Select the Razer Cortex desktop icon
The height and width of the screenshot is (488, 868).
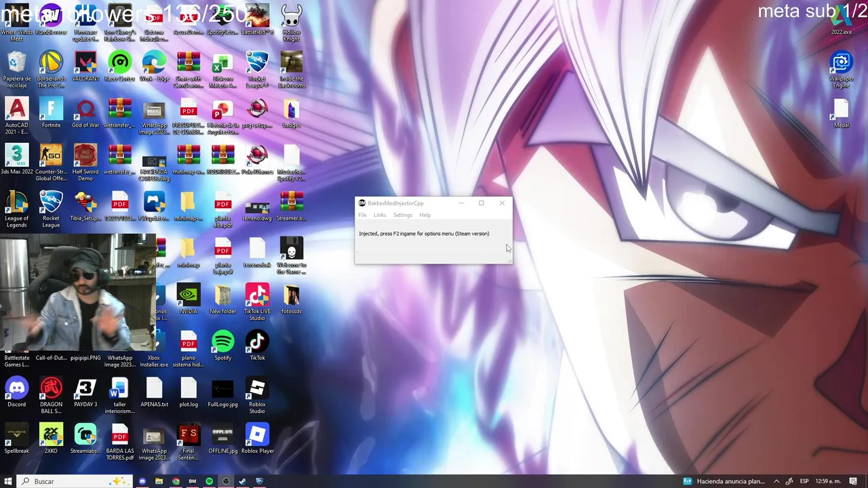[120, 66]
